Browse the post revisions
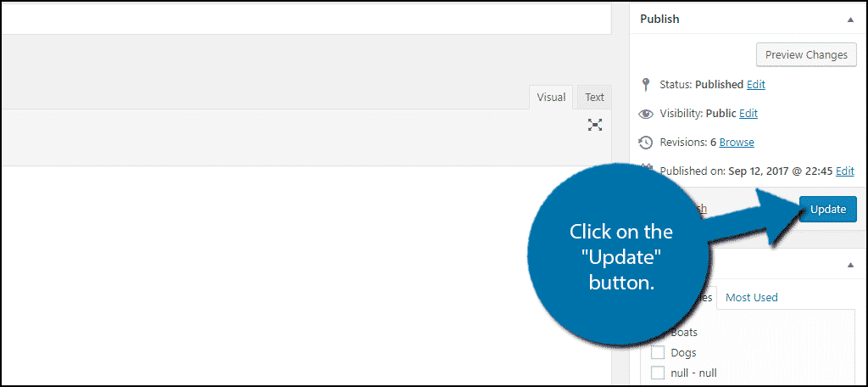The height and width of the screenshot is (387, 868). 737,143
